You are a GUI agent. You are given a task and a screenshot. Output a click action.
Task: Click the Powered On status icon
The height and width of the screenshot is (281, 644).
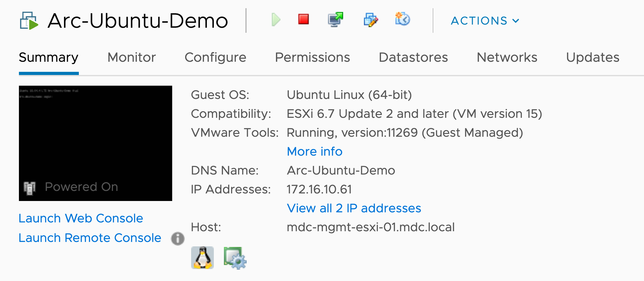[30, 188]
